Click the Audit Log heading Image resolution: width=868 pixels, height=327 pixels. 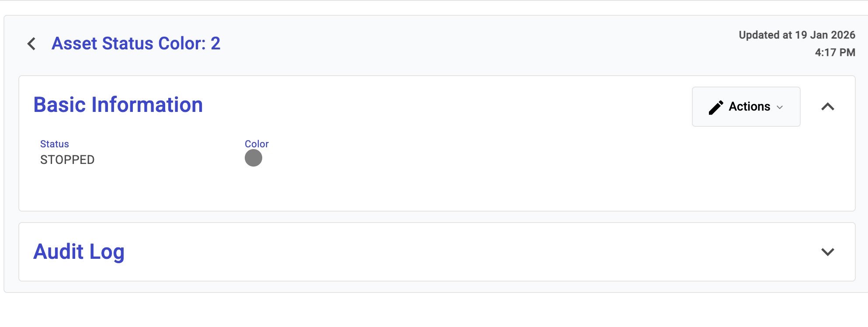pyautogui.click(x=79, y=252)
